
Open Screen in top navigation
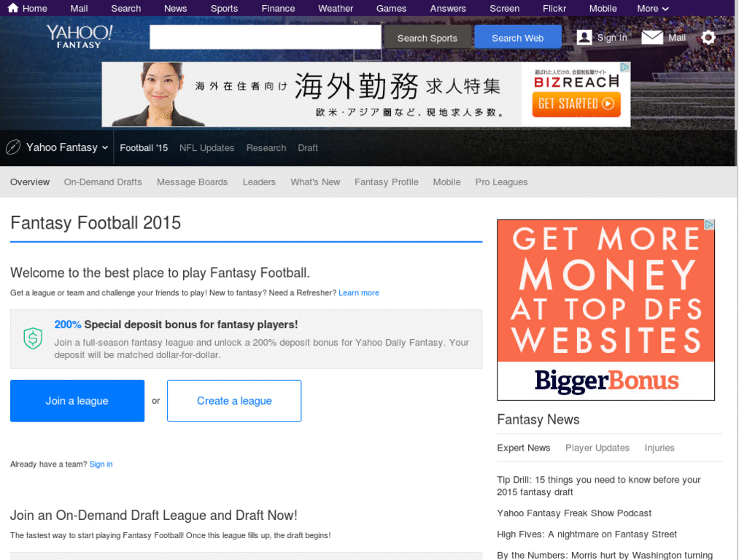505,8
